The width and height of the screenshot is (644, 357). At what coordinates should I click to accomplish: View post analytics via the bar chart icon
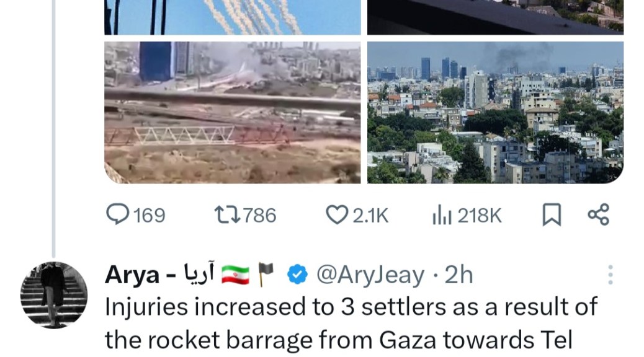point(442,216)
